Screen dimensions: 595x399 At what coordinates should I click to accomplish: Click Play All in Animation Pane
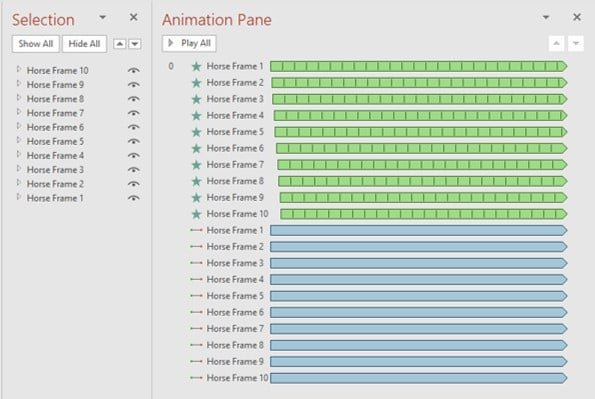point(189,43)
